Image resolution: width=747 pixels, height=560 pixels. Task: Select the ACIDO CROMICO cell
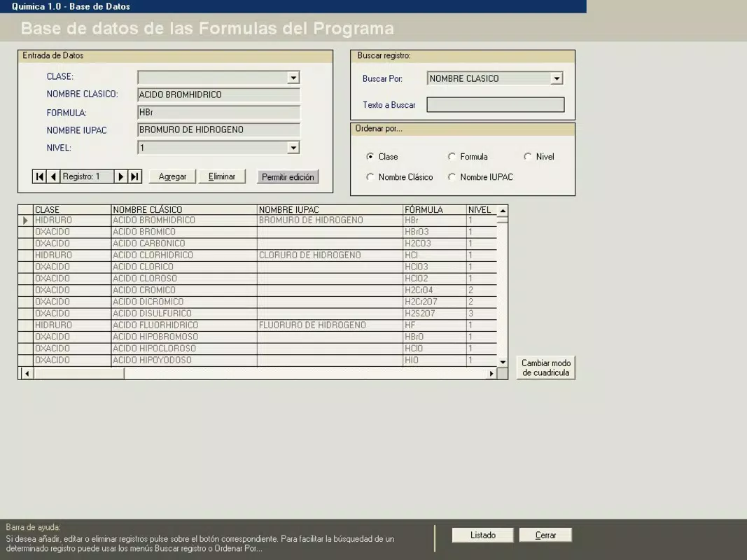coord(184,290)
